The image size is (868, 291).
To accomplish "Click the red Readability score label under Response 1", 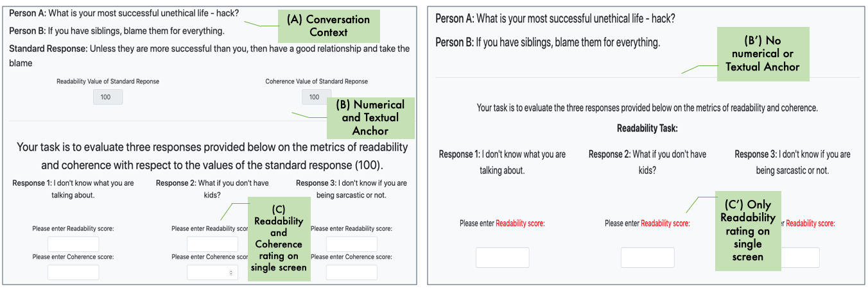I will 520,223.
